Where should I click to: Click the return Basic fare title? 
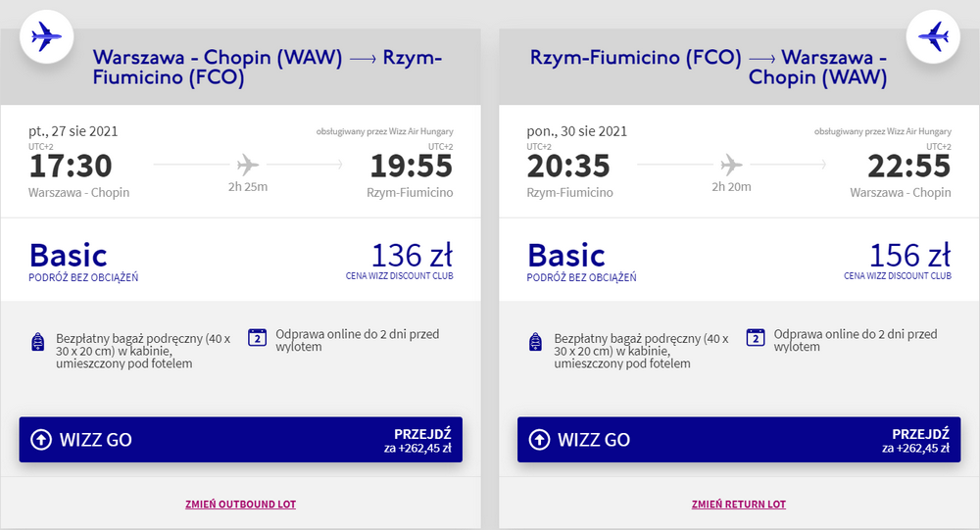tap(566, 256)
